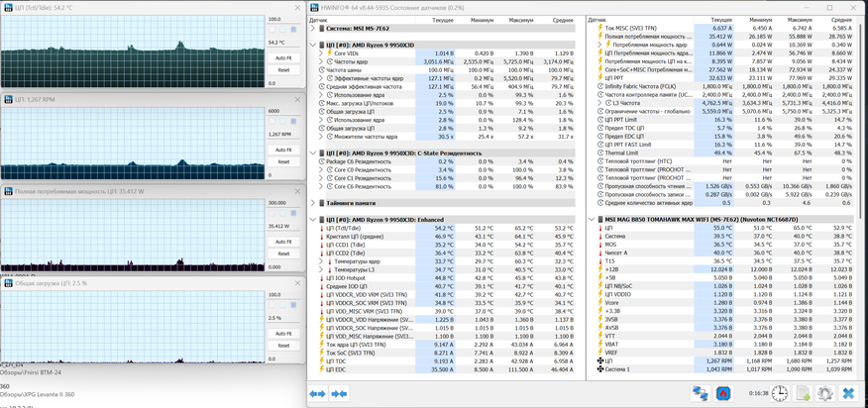This screenshot has width=868, height=408.
Task: Toggle the blue box in CPU power graph
Action: click(x=293, y=213)
